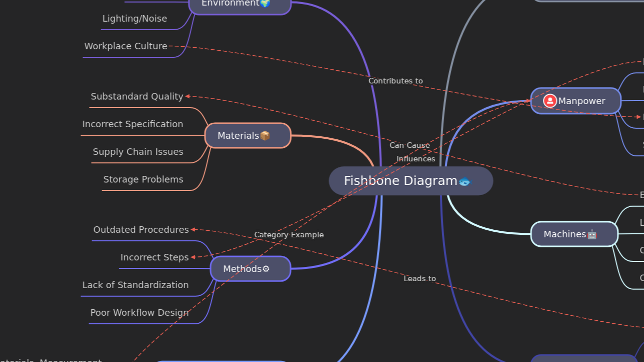Click the 'Can Cause' relationship label
Screen dimensions: 644x362
(x=410, y=145)
